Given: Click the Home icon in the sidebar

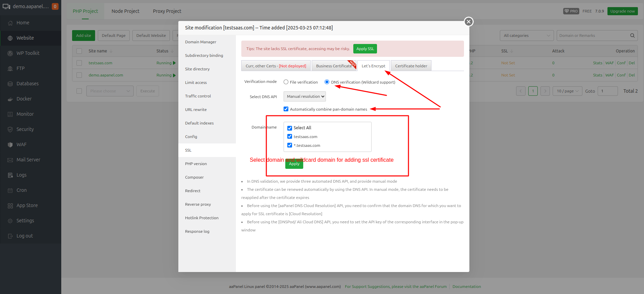Looking at the screenshot, I should (10, 23).
